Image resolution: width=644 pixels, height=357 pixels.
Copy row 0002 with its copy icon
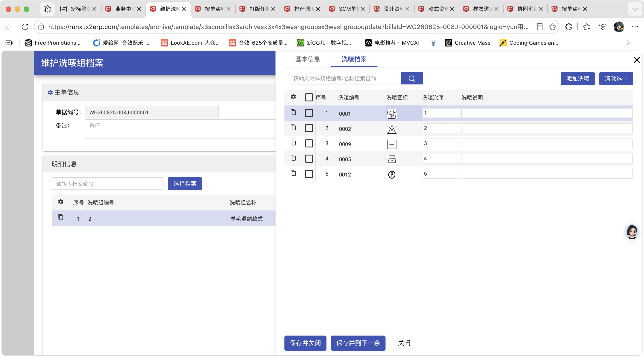click(x=293, y=128)
